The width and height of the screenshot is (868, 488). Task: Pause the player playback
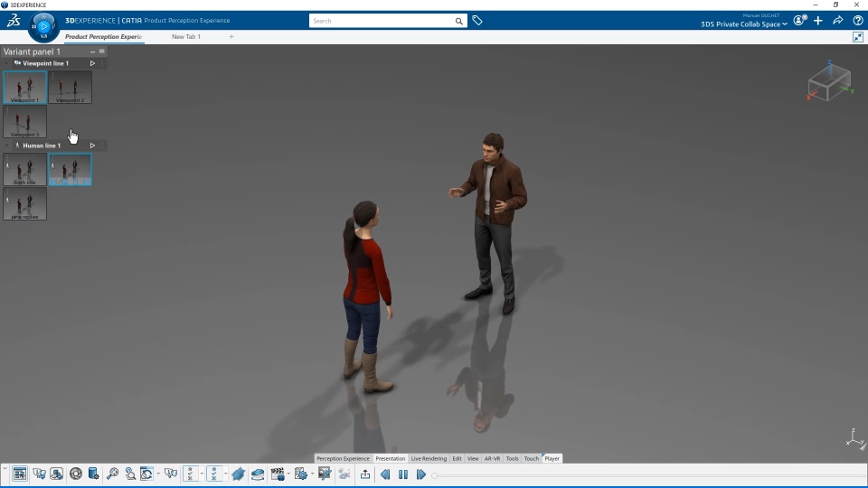403,474
